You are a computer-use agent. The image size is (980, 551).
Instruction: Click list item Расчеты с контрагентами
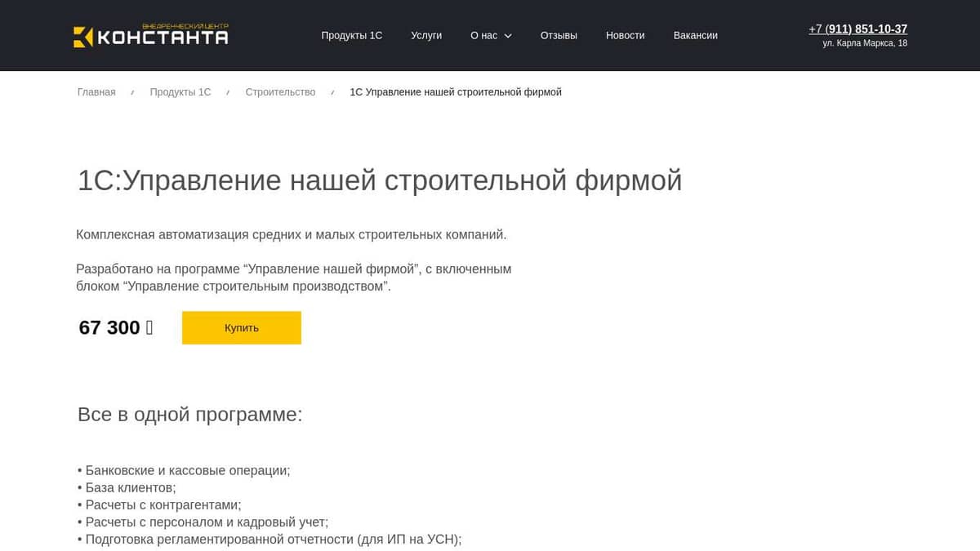coord(159,504)
